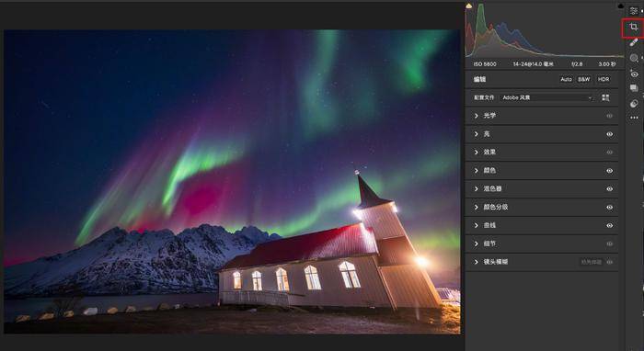
Task: Open the Snapshots panel icon
Action: (634, 88)
